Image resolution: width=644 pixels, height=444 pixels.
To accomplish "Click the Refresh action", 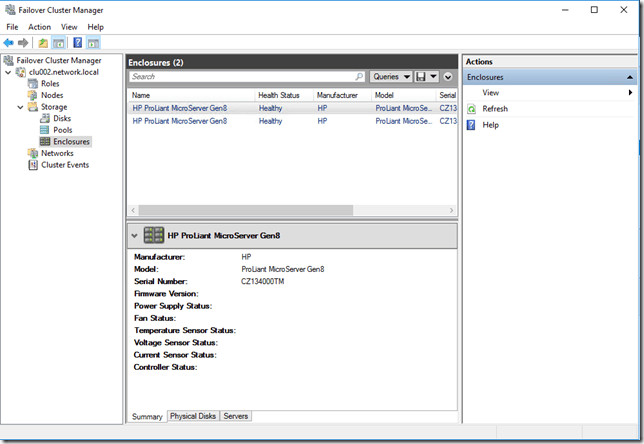I will pyautogui.click(x=494, y=109).
